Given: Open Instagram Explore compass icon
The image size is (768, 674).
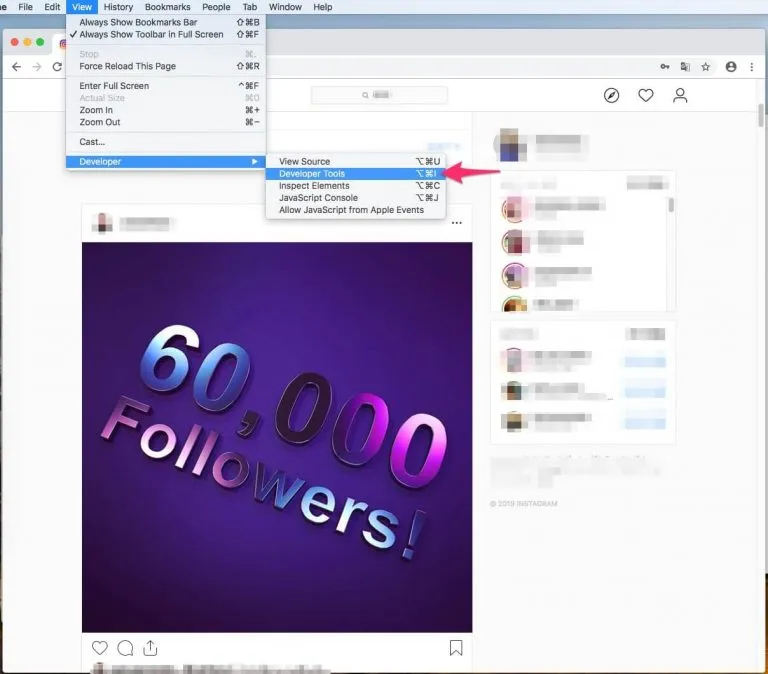Looking at the screenshot, I should pyautogui.click(x=611, y=95).
